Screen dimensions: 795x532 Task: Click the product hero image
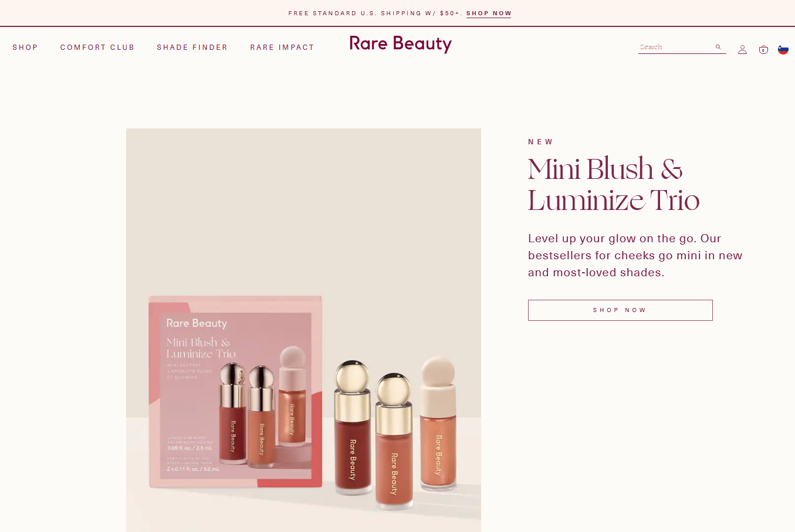[x=303, y=330]
